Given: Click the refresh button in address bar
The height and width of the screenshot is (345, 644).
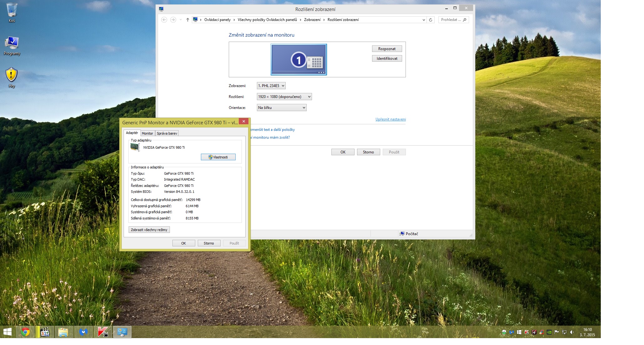Looking at the screenshot, I should [431, 20].
